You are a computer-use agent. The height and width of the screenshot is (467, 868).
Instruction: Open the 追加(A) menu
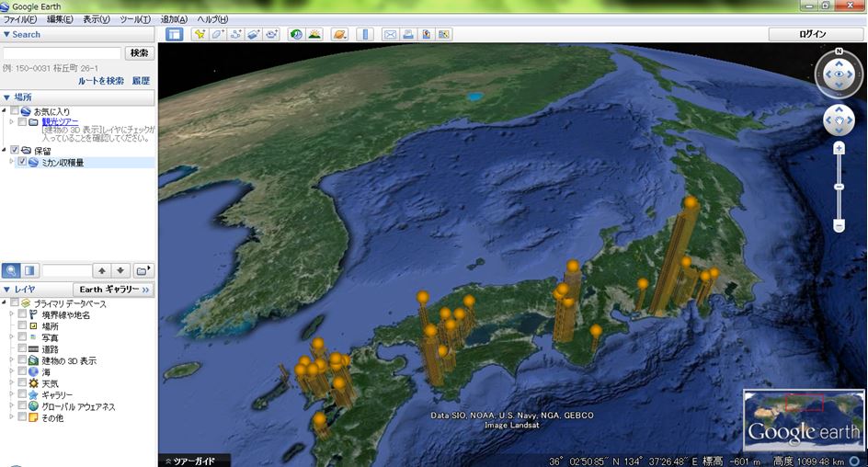tap(174, 19)
